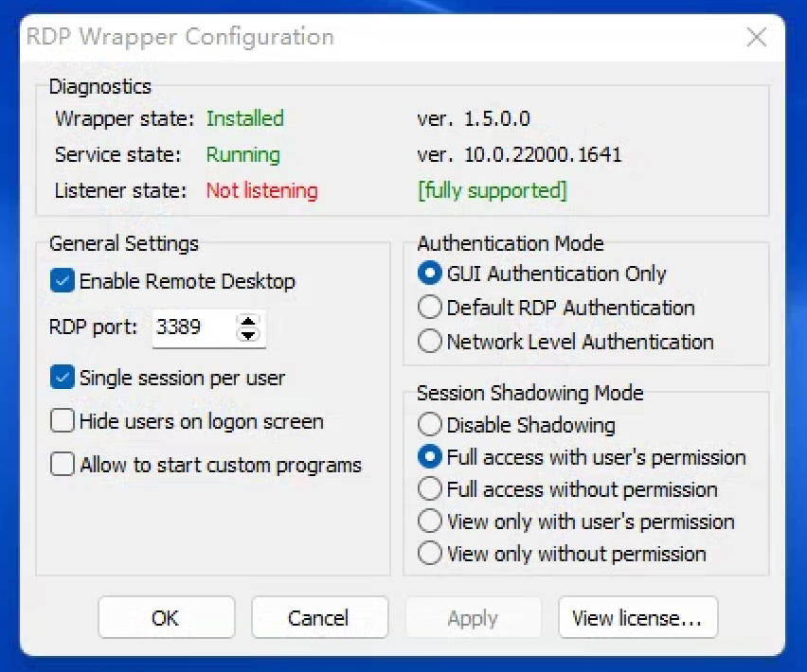Uncheck Single session per user
807x672 pixels.
tap(62, 377)
